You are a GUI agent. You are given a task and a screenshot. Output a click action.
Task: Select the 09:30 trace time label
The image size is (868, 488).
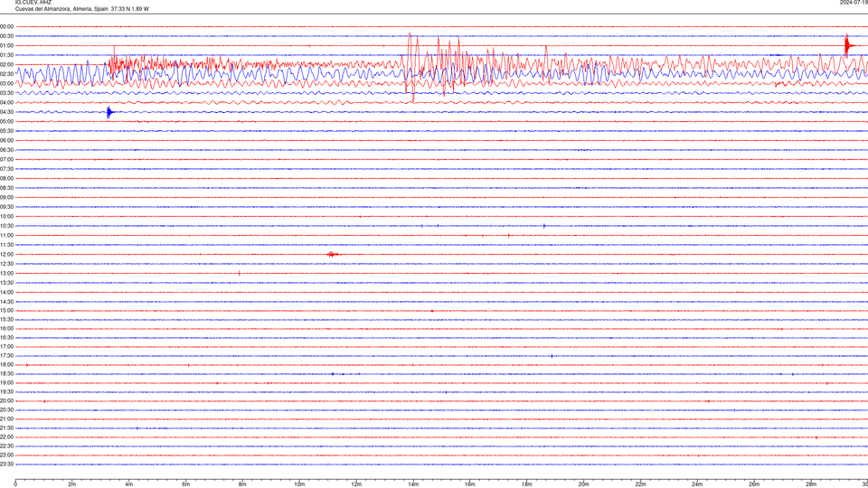click(x=6, y=207)
